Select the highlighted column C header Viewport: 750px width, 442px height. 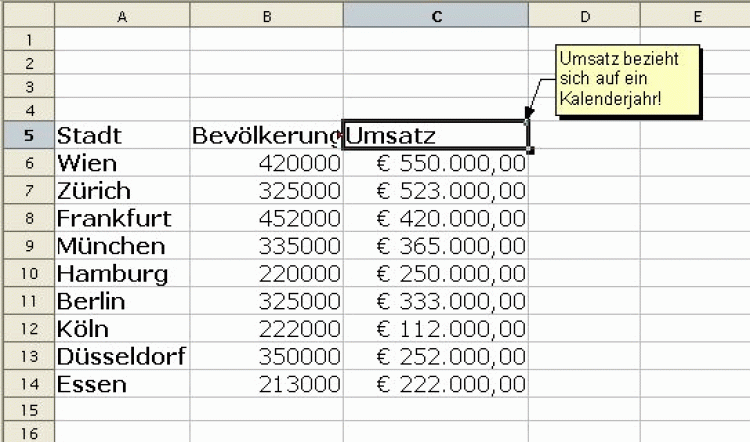435,15
